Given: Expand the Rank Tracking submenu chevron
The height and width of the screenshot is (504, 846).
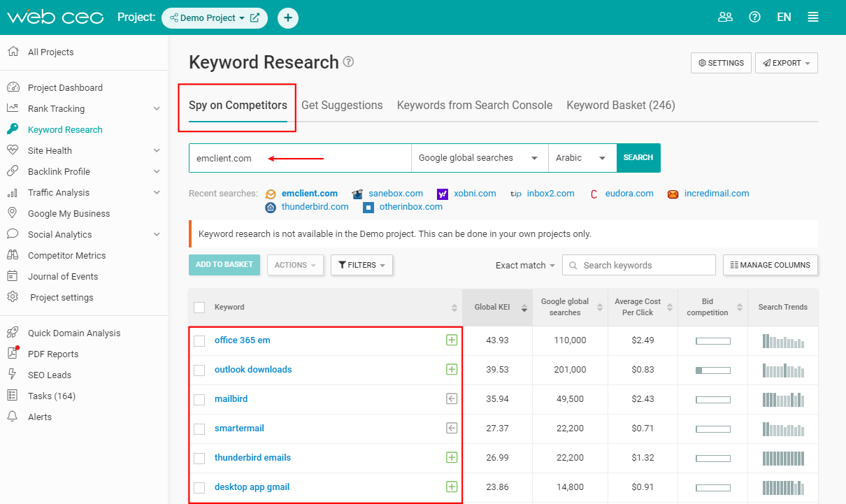Looking at the screenshot, I should pyautogui.click(x=157, y=108).
